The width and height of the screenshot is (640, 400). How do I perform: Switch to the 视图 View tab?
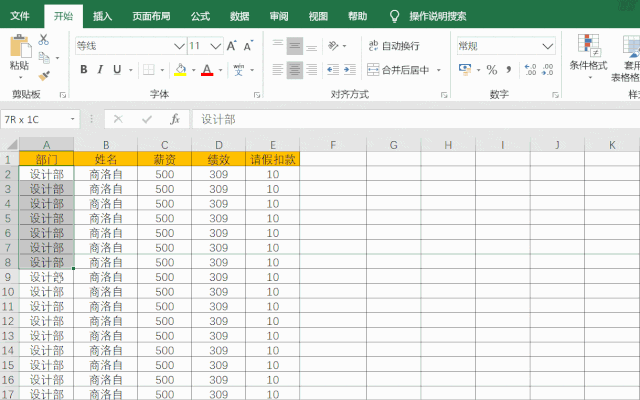click(318, 16)
